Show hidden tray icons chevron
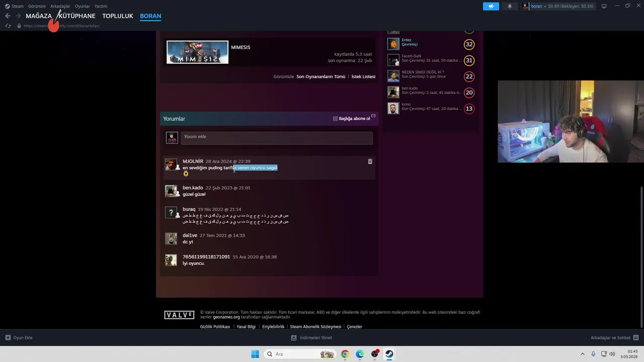The height and width of the screenshot is (362, 644). 583,354
